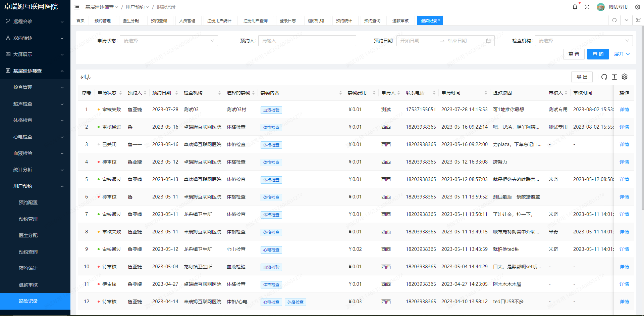This screenshot has width=644, height=316.
Task: Switch to 首页 tab
Action: [80, 20]
